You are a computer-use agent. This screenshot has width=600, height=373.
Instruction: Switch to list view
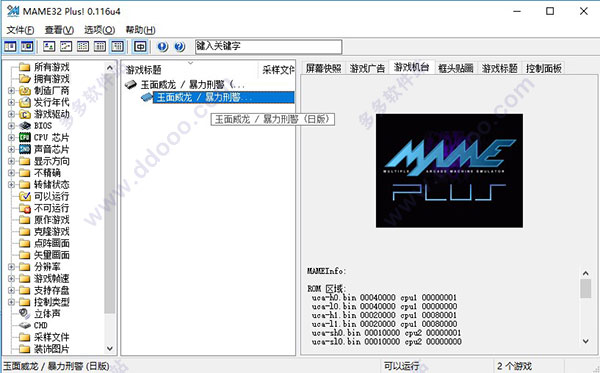tap(83, 47)
